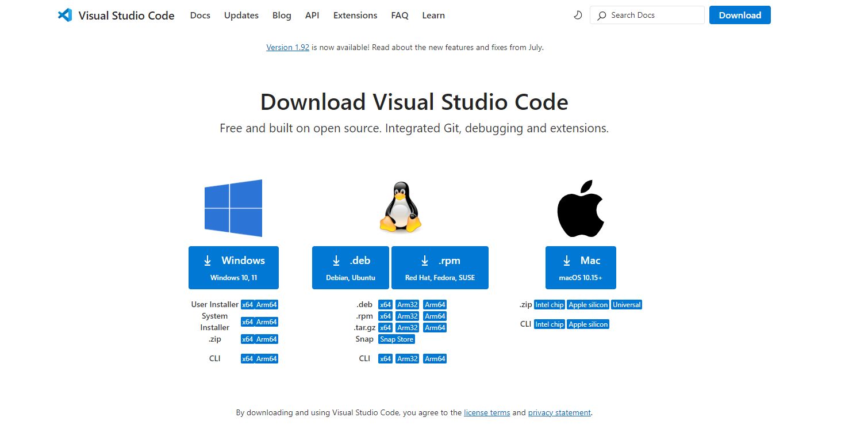Viewport: 868px width, 444px height.
Task: Click the Apple logo image
Action: tap(580, 208)
